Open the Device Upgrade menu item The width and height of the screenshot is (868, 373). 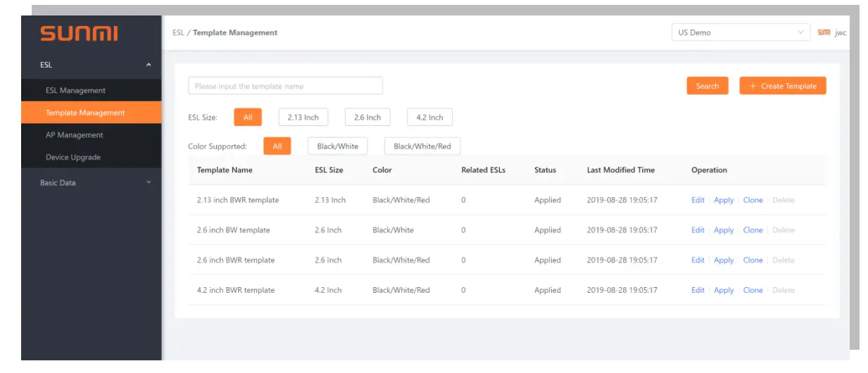pos(73,158)
